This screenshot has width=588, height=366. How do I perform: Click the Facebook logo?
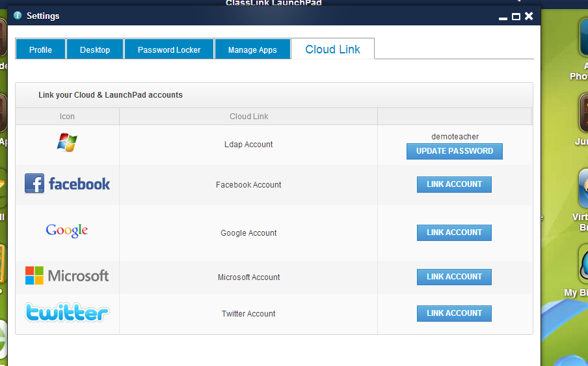pos(67,184)
